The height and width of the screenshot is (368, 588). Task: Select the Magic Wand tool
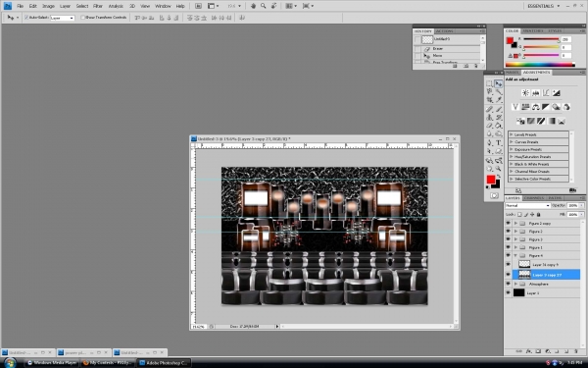[499, 92]
